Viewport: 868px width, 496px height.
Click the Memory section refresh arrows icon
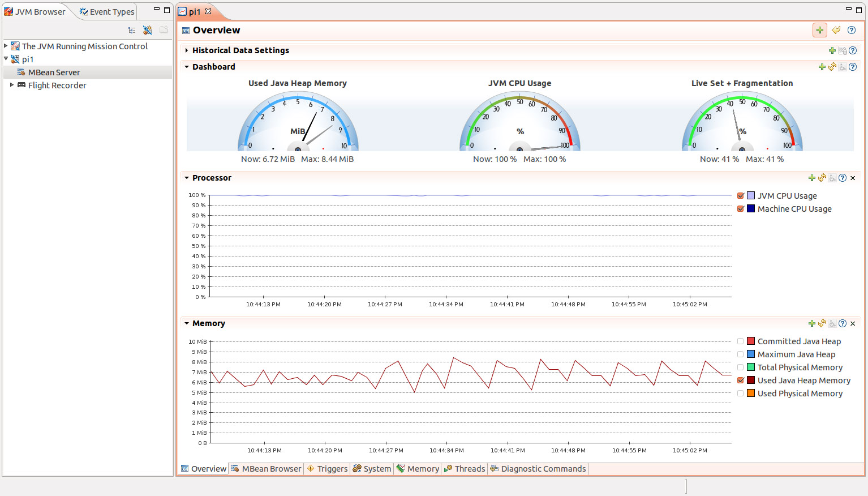[x=822, y=323]
